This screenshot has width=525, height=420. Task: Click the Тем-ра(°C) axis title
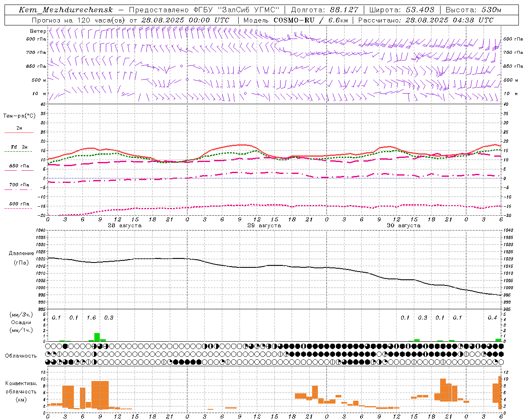(x=19, y=116)
